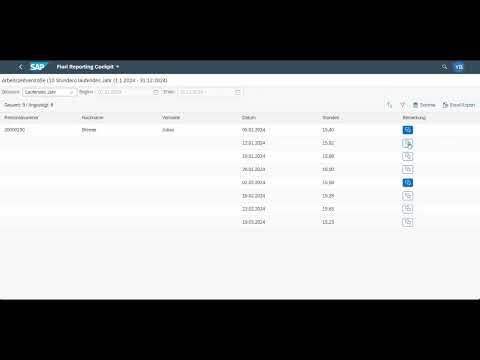Open the table sort settings icon
Image resolution: width=480 pixels, height=360 pixels.
389,105
